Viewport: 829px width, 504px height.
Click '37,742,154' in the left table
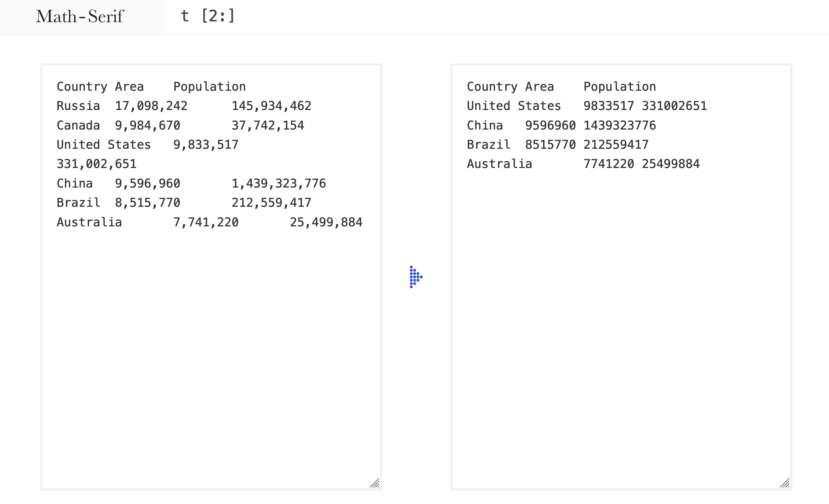coord(268,126)
